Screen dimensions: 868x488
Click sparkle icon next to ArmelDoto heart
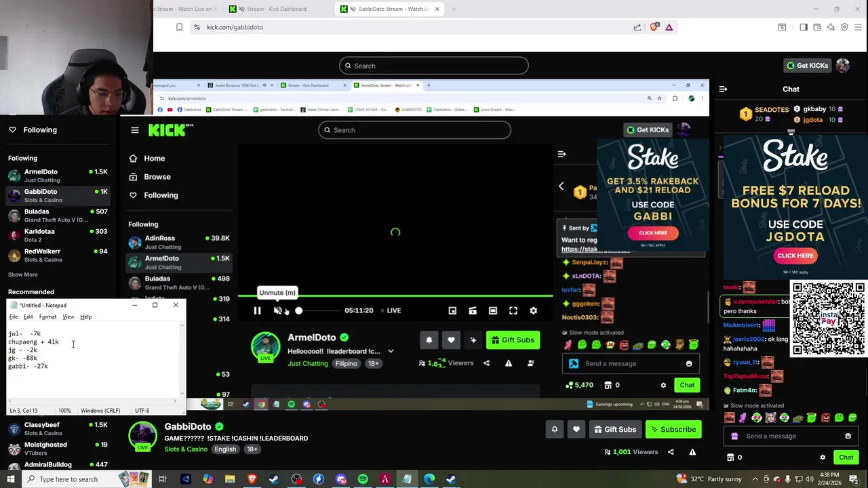(473, 340)
